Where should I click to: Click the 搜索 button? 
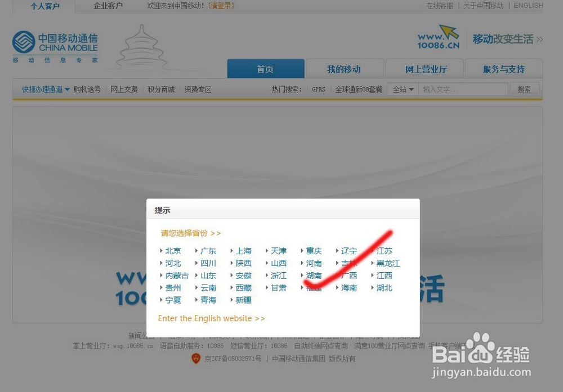(x=524, y=89)
